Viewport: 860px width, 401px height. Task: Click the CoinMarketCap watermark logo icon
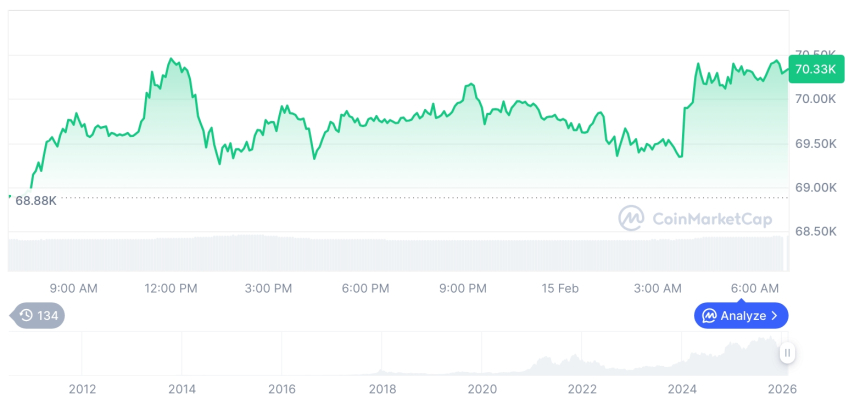point(630,217)
